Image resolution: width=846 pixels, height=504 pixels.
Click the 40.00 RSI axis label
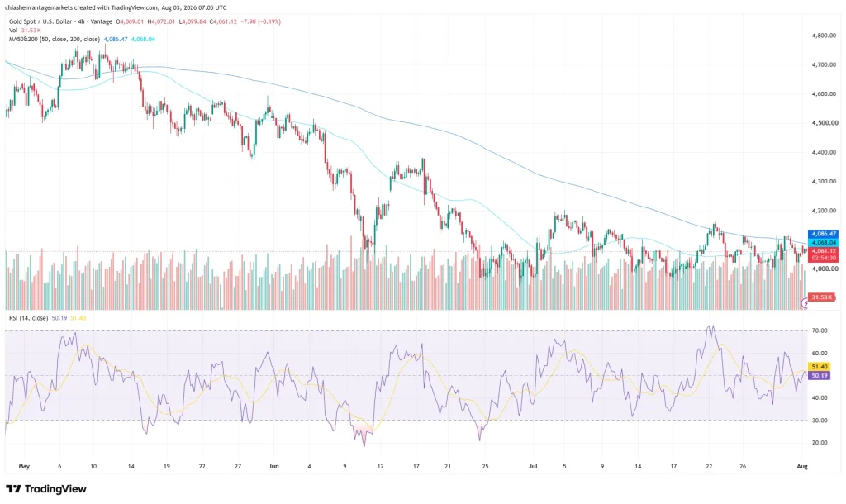[820, 397]
